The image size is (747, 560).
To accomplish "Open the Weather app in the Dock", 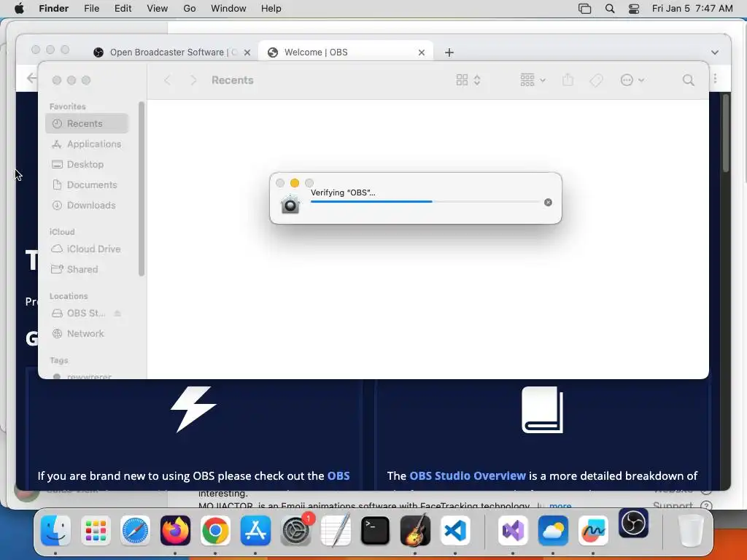I will click(553, 531).
